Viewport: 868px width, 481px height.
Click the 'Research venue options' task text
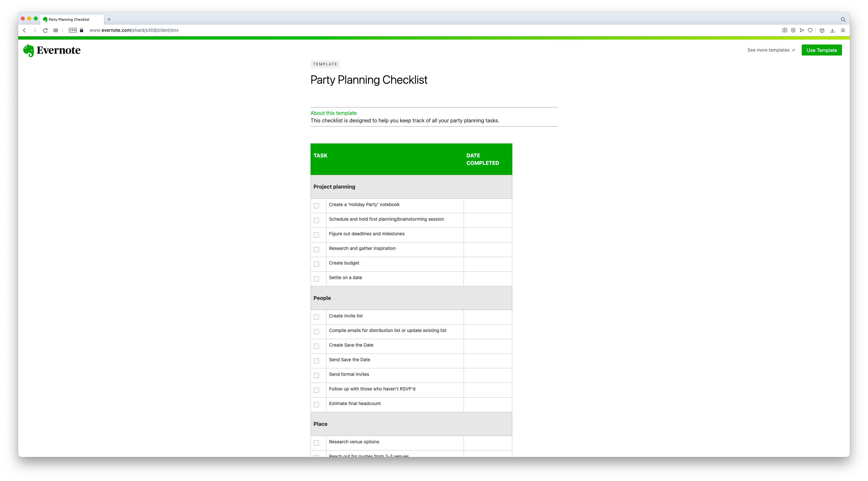[354, 442]
